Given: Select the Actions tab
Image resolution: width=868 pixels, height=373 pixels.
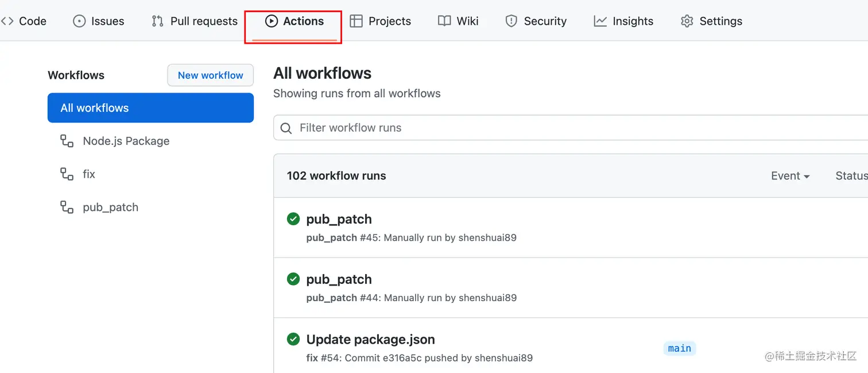Looking at the screenshot, I should click(294, 21).
